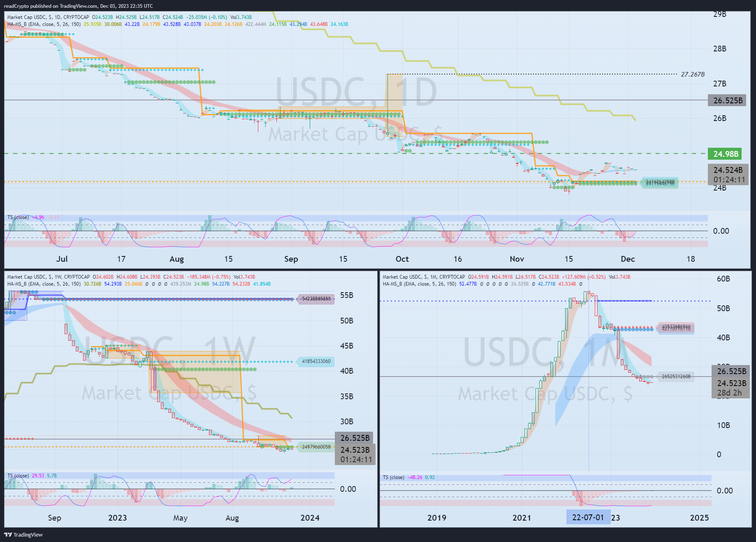
Task: Click the 45B tick on weekly price axis
Action: pos(347,346)
